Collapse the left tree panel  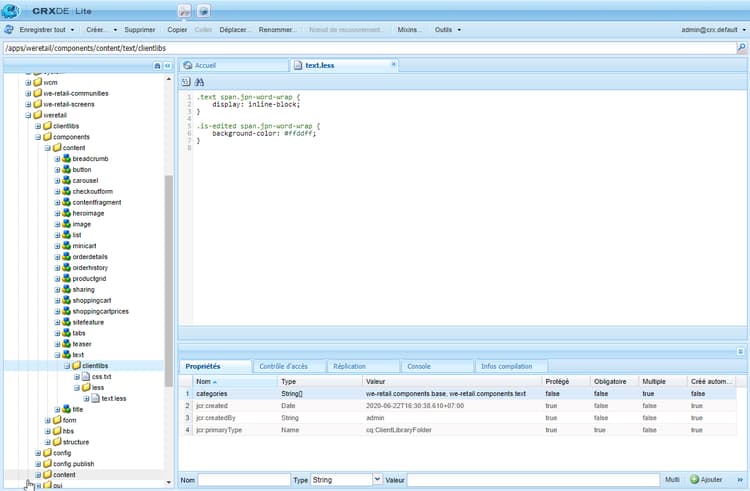pyautogui.click(x=167, y=65)
